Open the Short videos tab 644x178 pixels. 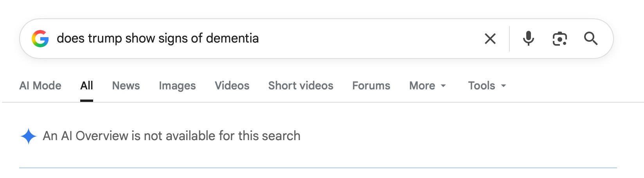(300, 85)
